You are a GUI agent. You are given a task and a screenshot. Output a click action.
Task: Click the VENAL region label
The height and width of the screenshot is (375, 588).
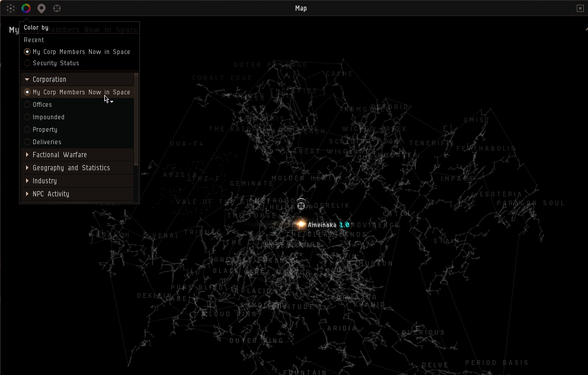coord(166,236)
